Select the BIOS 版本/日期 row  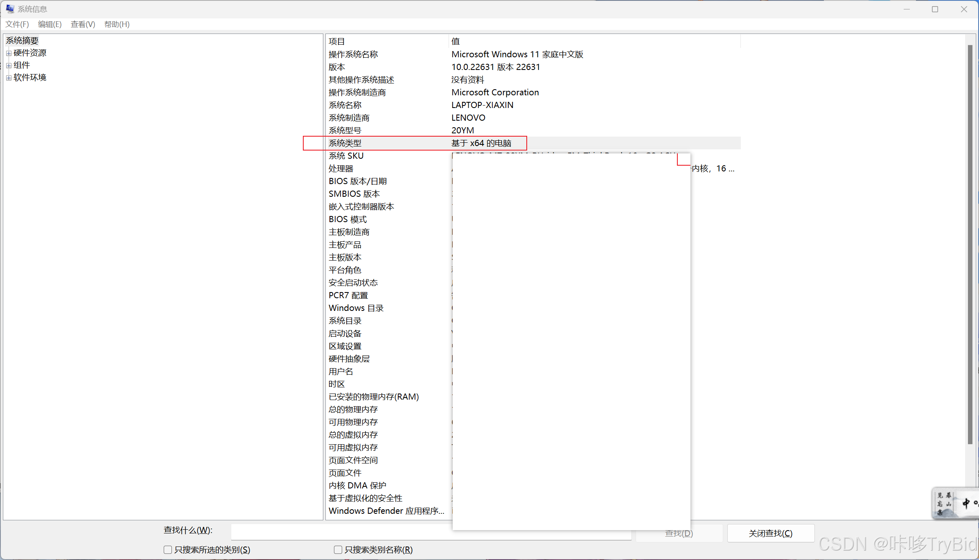[x=389, y=181]
